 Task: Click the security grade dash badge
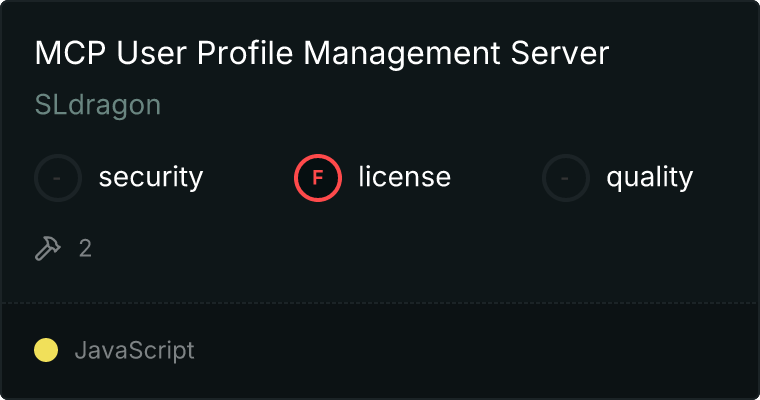coord(58,178)
